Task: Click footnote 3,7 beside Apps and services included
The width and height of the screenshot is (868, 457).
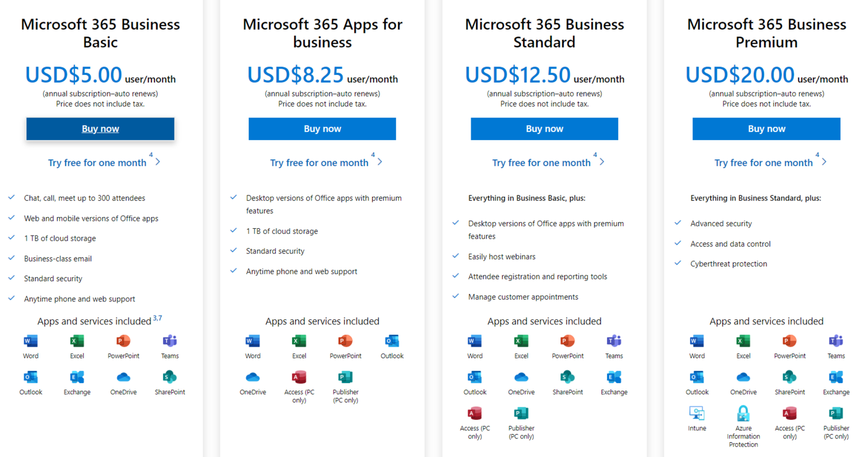Action: click(157, 318)
